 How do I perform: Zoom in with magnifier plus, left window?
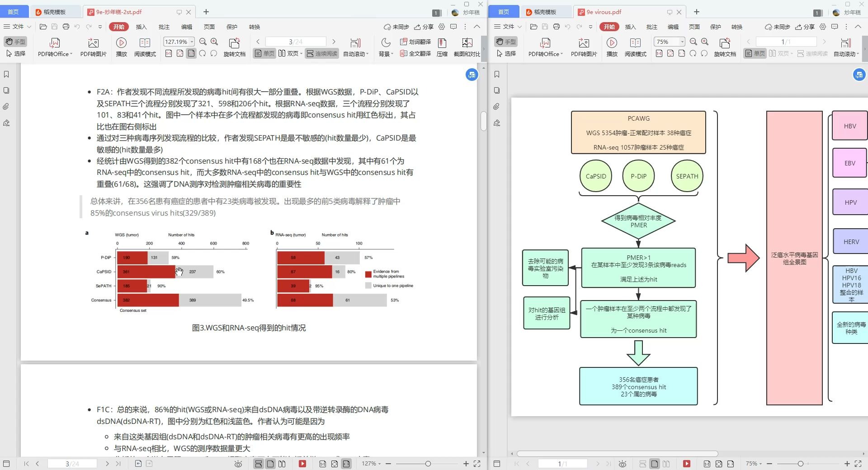click(x=214, y=42)
